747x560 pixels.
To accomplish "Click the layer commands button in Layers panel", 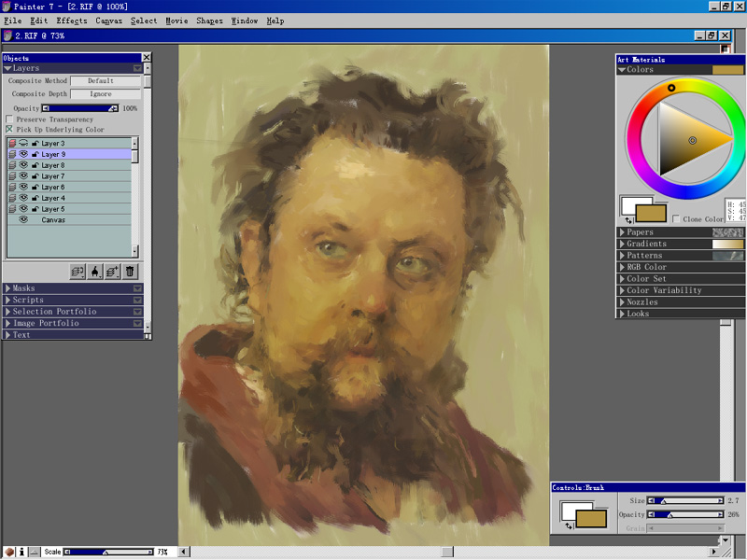I will point(78,272).
